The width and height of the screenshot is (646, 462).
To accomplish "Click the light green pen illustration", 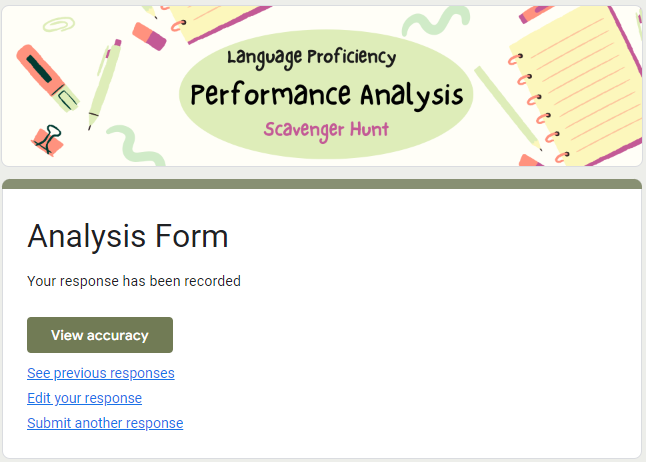I will click(x=104, y=82).
